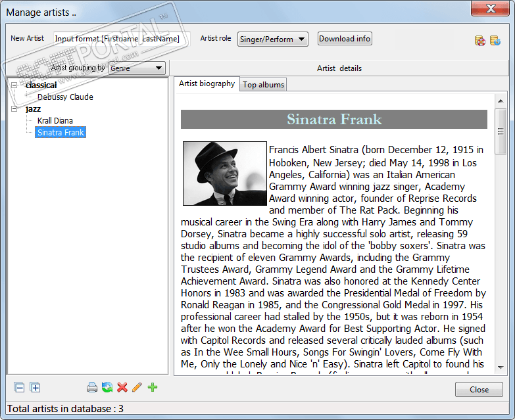Click the Sinatra Frank biography heading

click(334, 119)
